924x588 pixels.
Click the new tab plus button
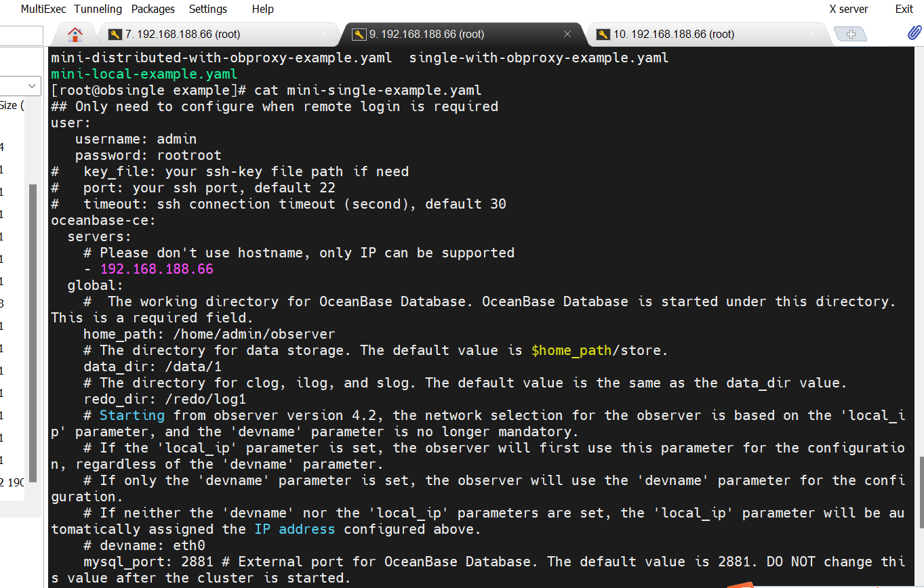pos(851,34)
